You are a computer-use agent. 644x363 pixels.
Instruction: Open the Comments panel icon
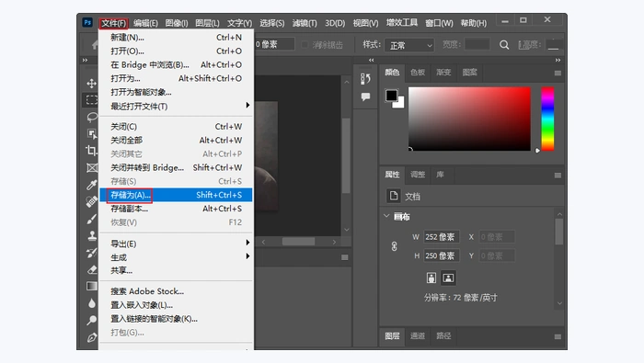click(365, 96)
